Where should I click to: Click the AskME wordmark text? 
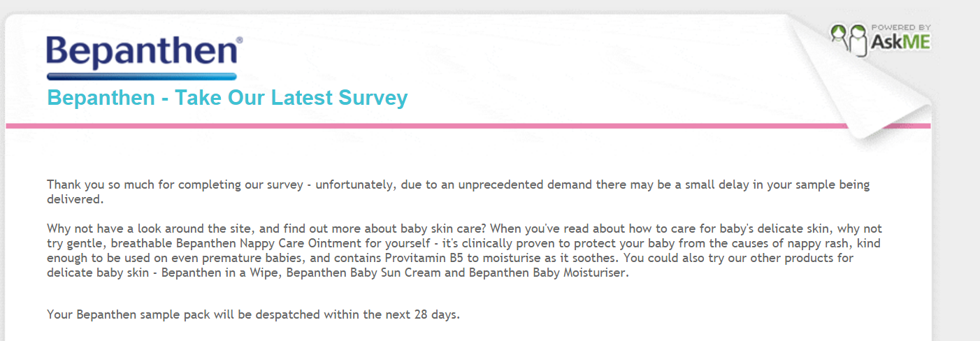900,43
